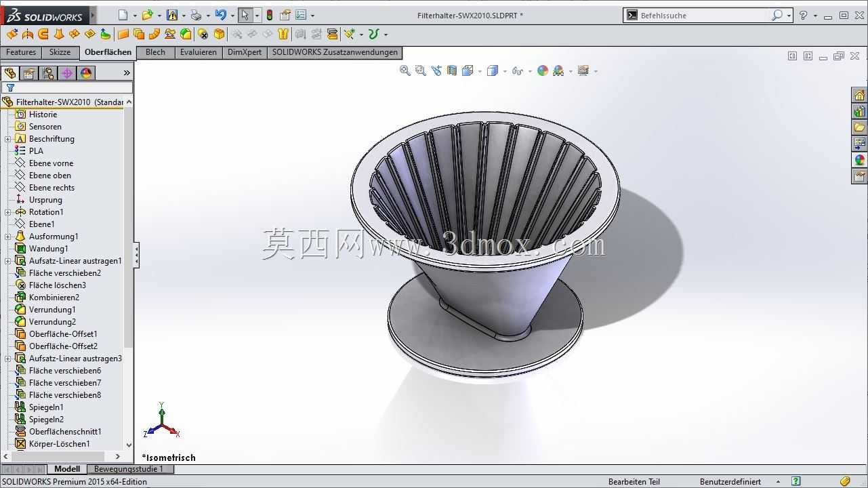Select Oberflächenschnitt1 in feature tree
This screenshot has width=868, height=488.
(65, 432)
